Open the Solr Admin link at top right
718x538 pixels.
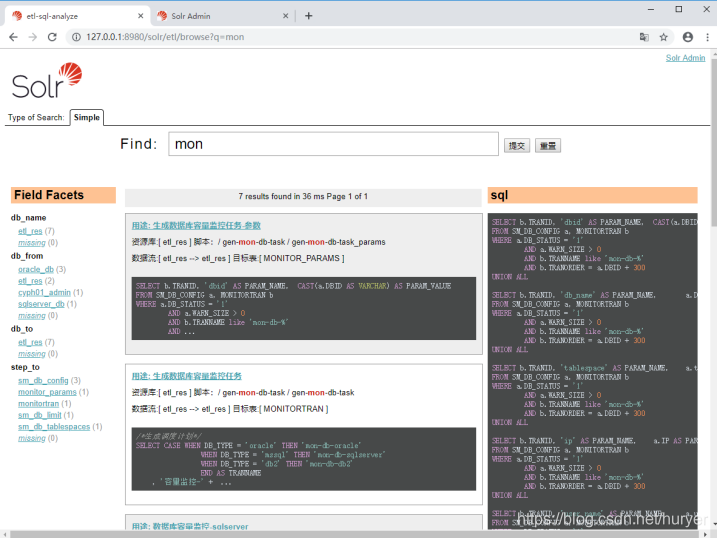click(685, 58)
